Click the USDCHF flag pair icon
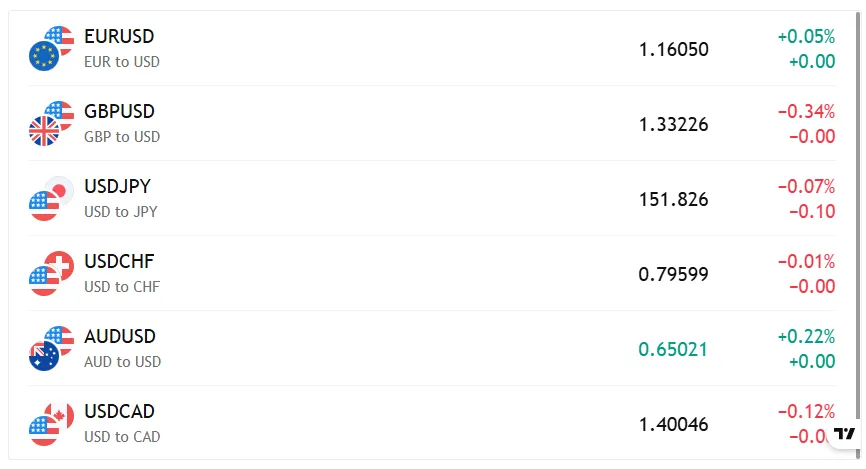The width and height of the screenshot is (866, 469). (x=51, y=273)
